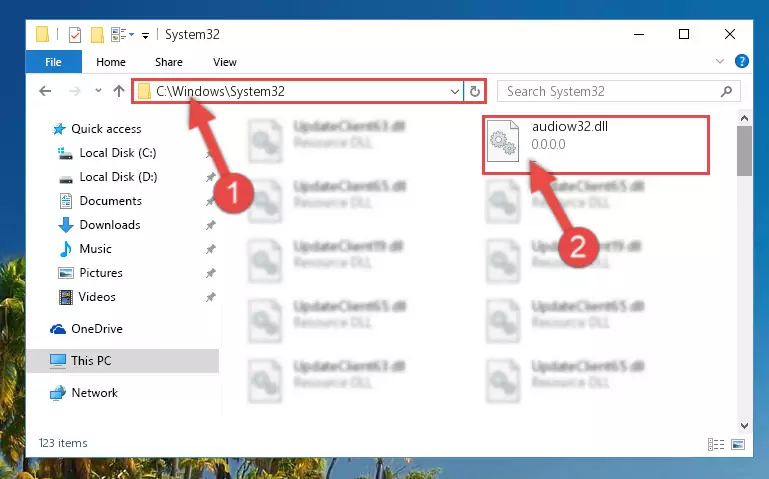
Task: Select Network in navigation pane
Action: (x=94, y=393)
